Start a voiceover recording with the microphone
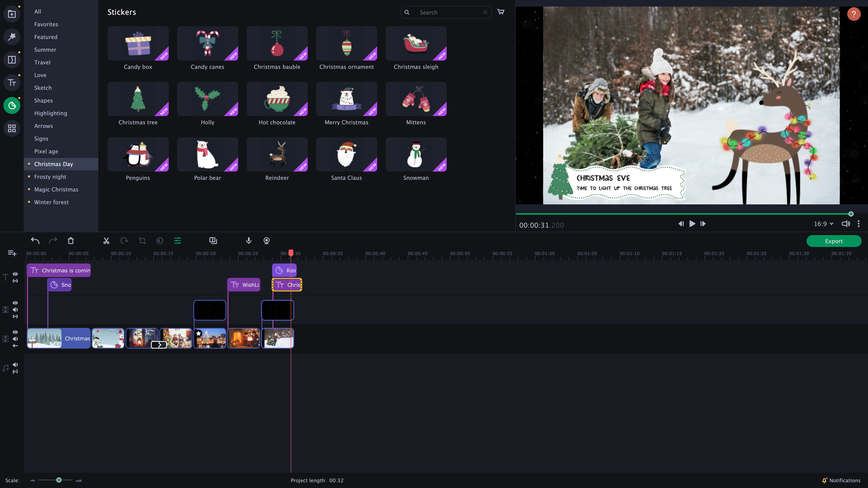The height and width of the screenshot is (488, 868). pyautogui.click(x=248, y=240)
